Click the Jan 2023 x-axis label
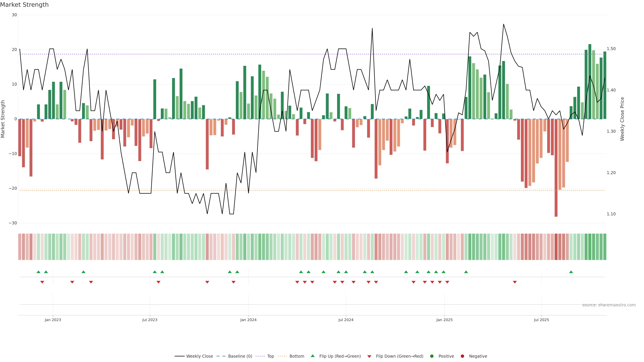The image size is (644, 362). (53, 320)
